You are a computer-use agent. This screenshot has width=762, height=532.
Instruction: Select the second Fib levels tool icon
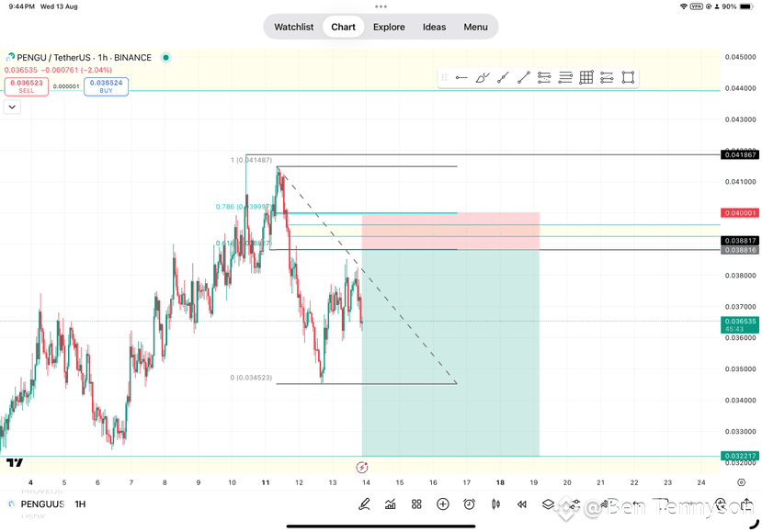(607, 78)
